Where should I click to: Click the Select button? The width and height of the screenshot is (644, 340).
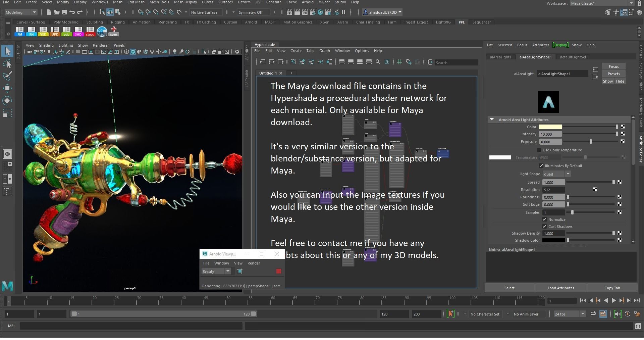509,288
